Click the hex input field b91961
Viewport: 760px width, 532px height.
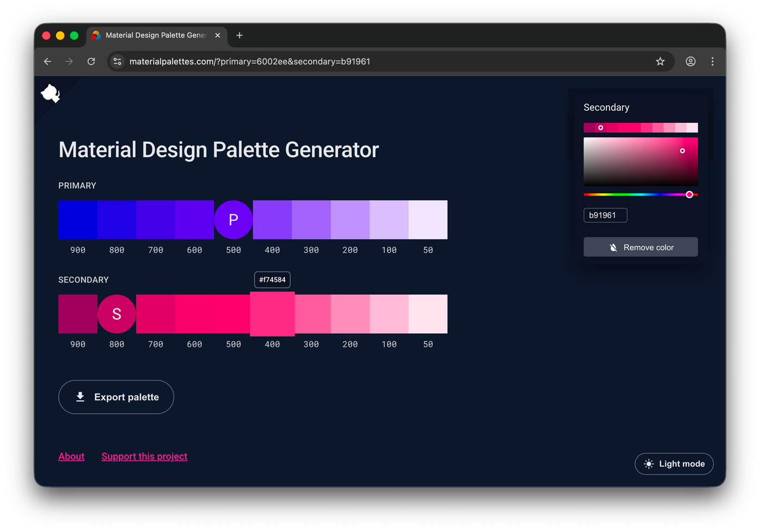coord(605,216)
